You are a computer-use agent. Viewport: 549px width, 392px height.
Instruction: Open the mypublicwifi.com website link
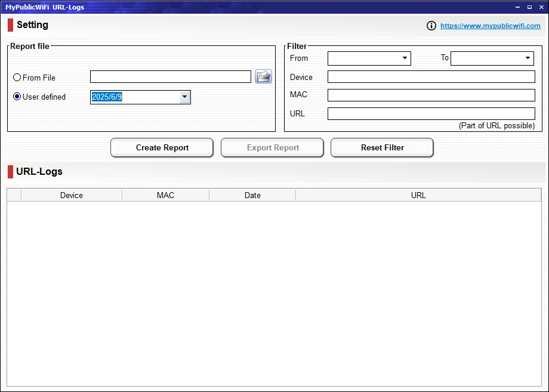point(490,26)
